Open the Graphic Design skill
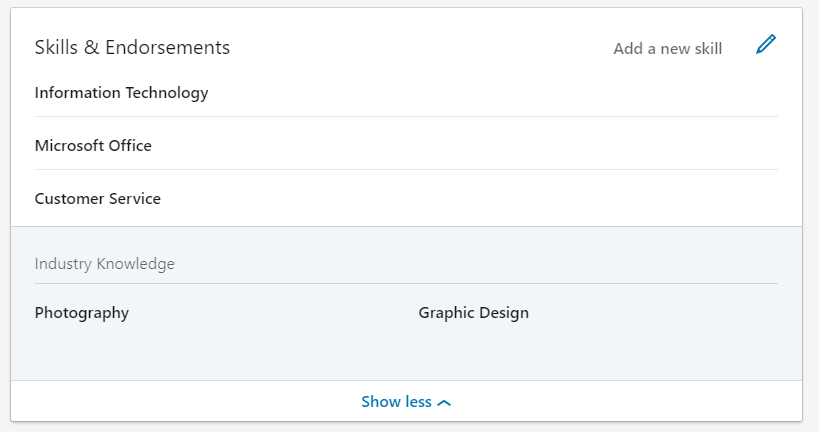Viewport: 819px width, 432px height. 473,313
